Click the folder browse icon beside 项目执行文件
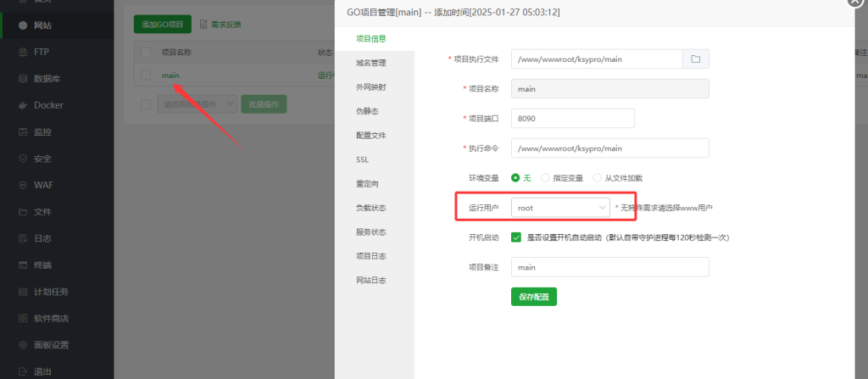 click(695, 59)
